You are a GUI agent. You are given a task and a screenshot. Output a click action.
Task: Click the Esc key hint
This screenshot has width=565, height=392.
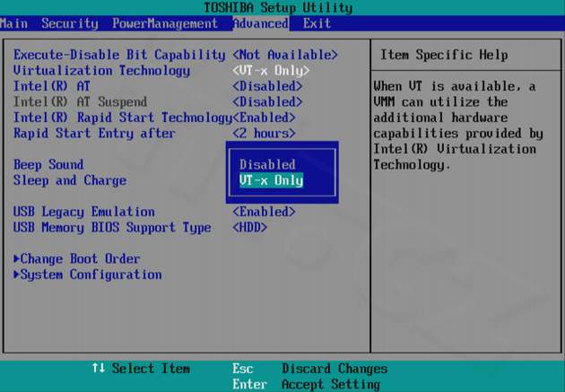(x=243, y=369)
